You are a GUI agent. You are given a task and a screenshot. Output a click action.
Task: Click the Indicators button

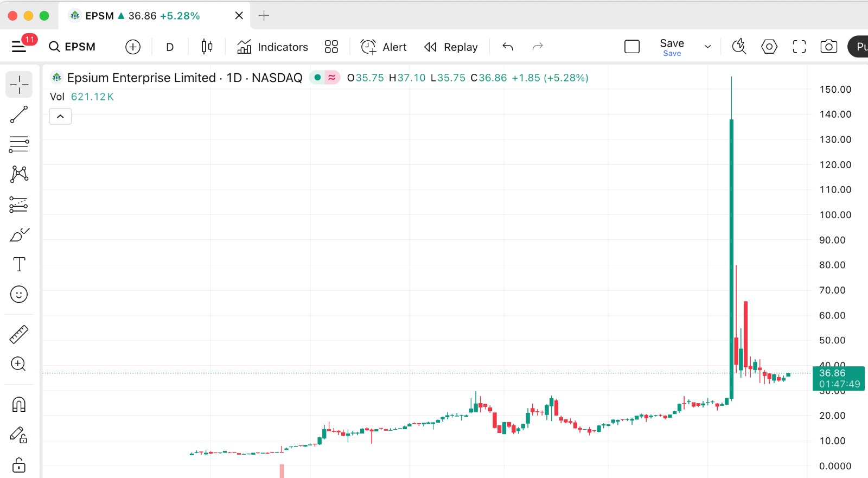point(273,47)
